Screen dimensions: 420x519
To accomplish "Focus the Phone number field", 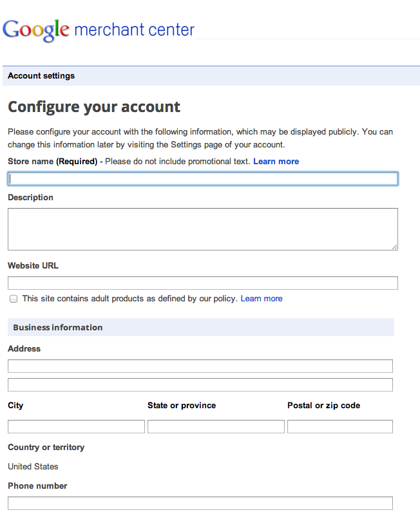I will 200,504.
